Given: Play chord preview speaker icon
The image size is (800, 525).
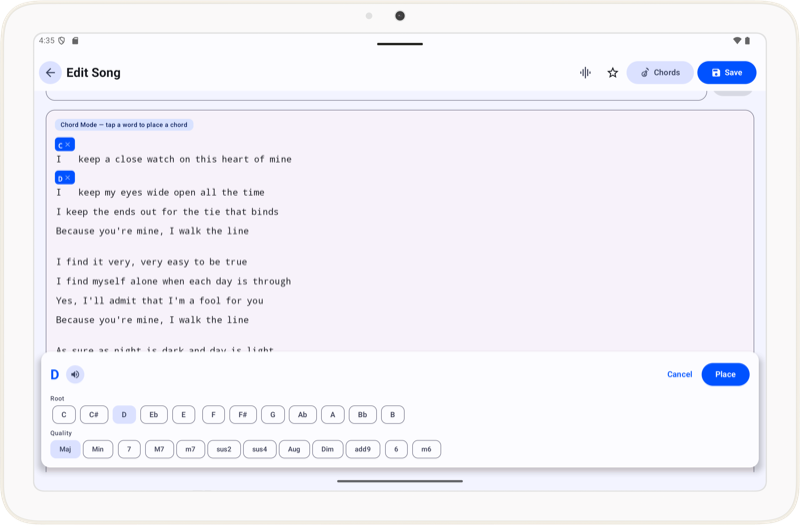Looking at the screenshot, I should pos(75,374).
